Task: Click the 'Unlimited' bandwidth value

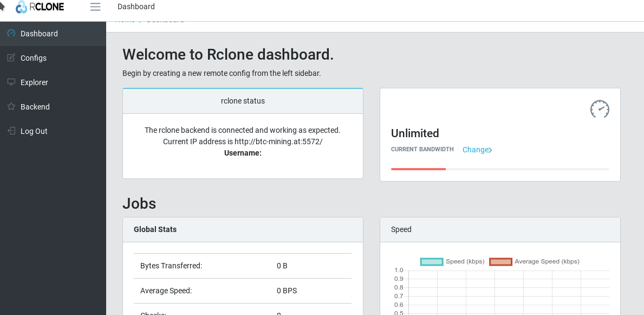Action: (415, 133)
